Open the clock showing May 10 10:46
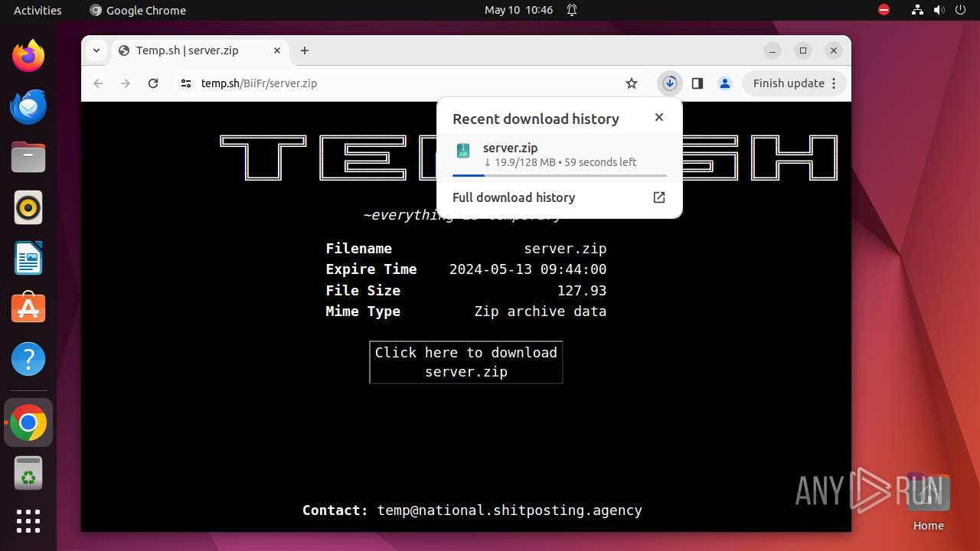The width and height of the screenshot is (980, 551). (x=518, y=10)
